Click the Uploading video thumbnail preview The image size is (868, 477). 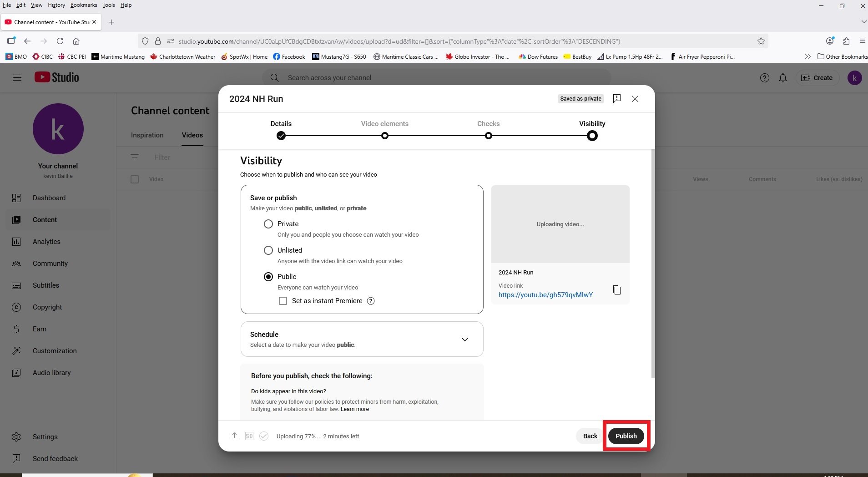pyautogui.click(x=560, y=224)
